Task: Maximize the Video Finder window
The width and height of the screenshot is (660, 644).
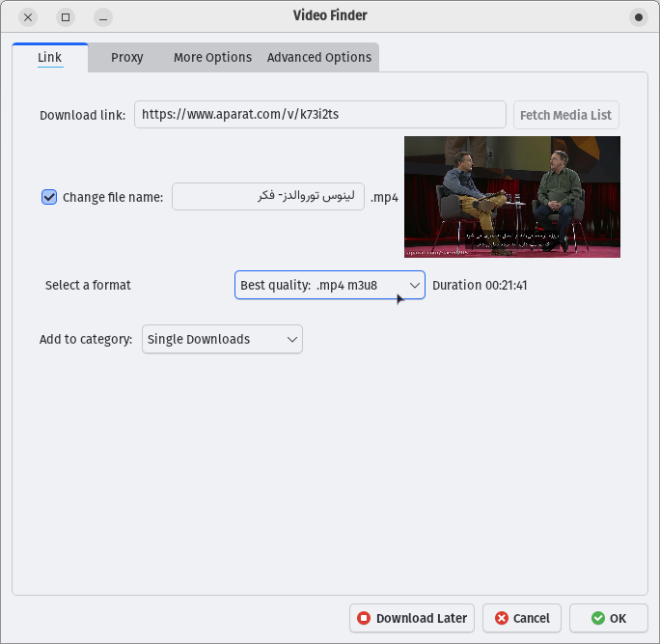Action: tap(66, 17)
